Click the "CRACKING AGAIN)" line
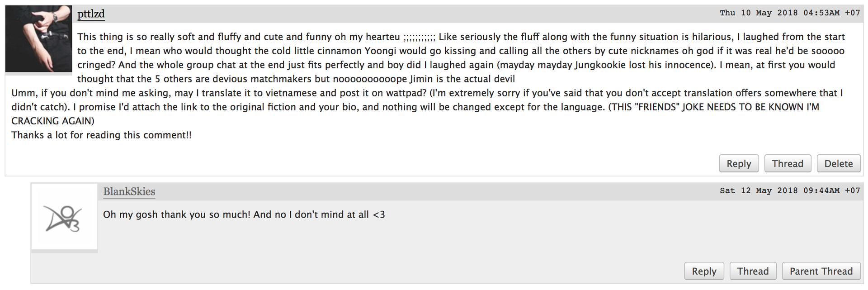 pyautogui.click(x=52, y=121)
